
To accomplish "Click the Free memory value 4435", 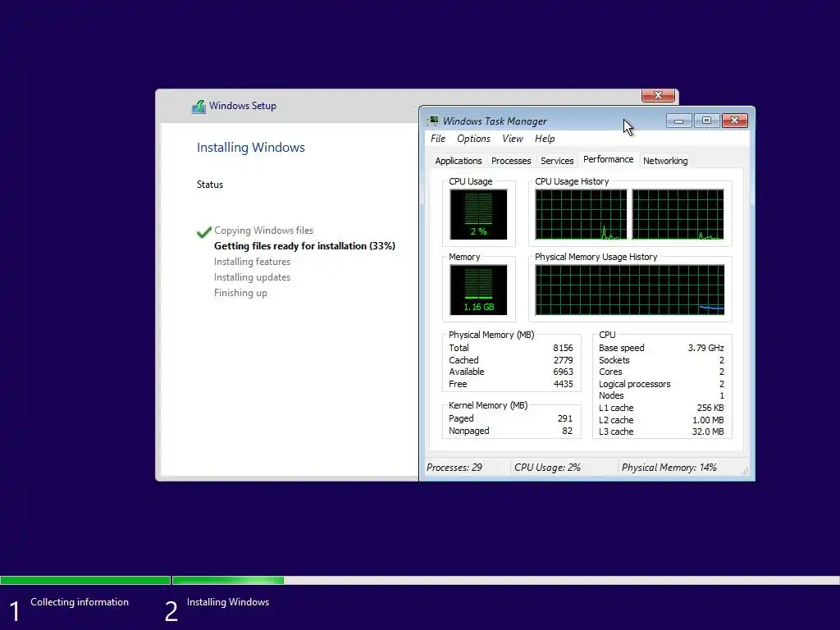I will click(x=563, y=384).
